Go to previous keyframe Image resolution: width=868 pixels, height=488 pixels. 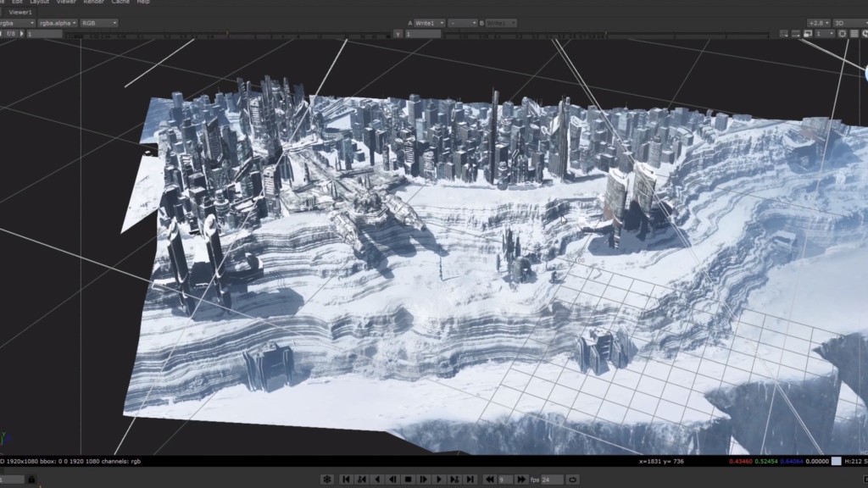tap(361, 480)
